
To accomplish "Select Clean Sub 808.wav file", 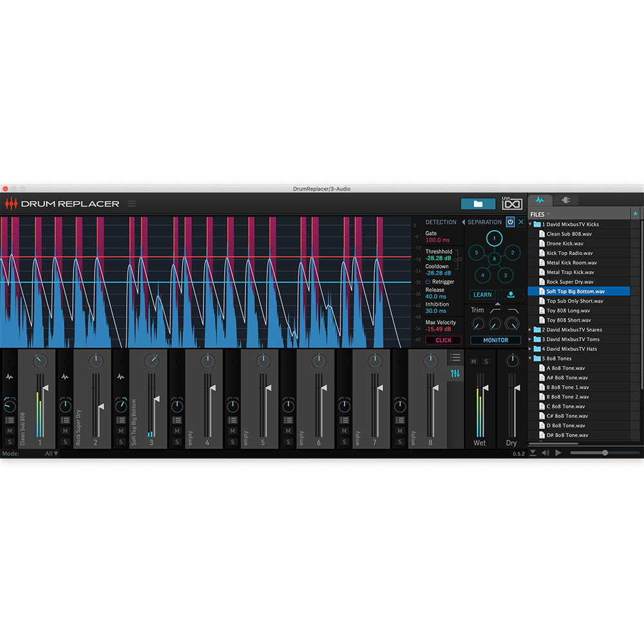I will (579, 234).
